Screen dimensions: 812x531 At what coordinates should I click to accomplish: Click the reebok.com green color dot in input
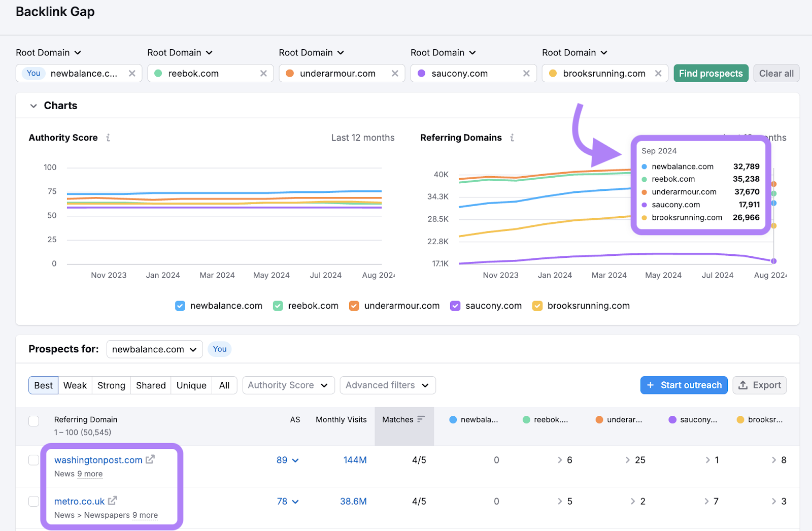[x=158, y=74]
